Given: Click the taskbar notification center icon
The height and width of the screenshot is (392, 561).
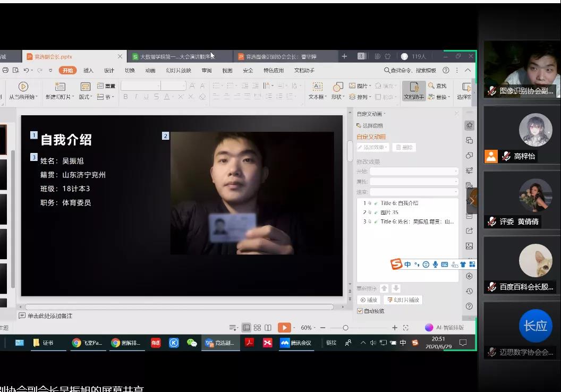Looking at the screenshot, I should [463, 343].
